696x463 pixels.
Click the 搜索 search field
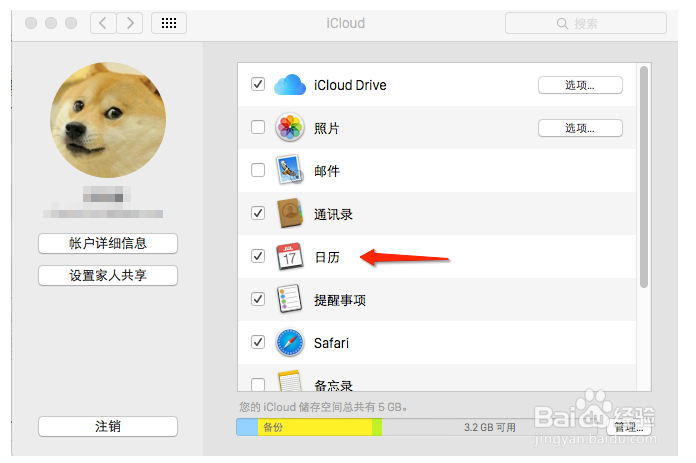(x=585, y=23)
